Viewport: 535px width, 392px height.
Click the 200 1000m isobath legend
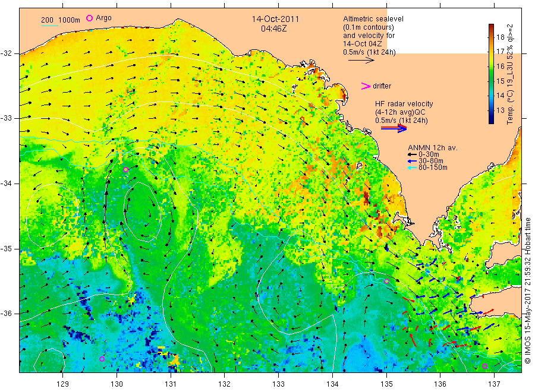[x=61, y=20]
